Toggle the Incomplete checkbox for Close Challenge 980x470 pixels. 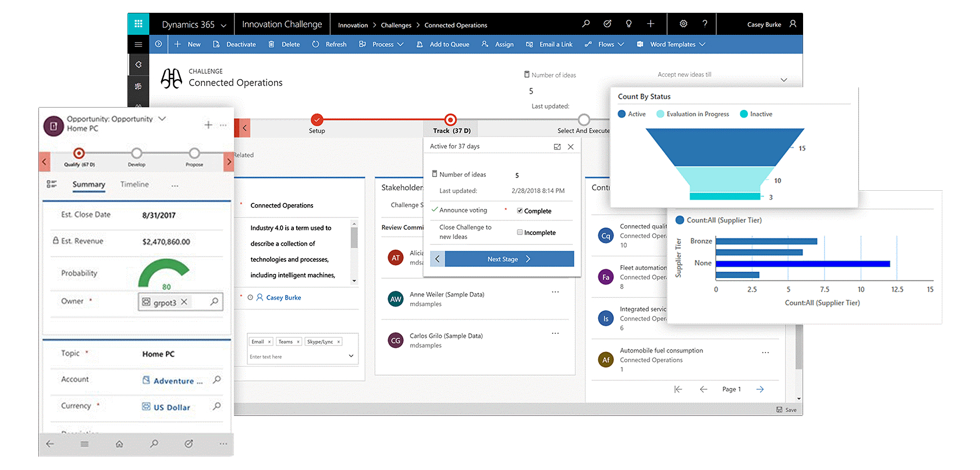pos(520,232)
